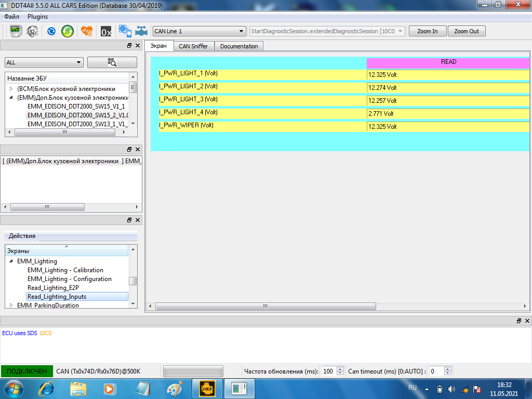Viewport: 532px width, 399px height.
Task: Toggle the 0x hexadecimal toolbar icon
Action: (106, 31)
